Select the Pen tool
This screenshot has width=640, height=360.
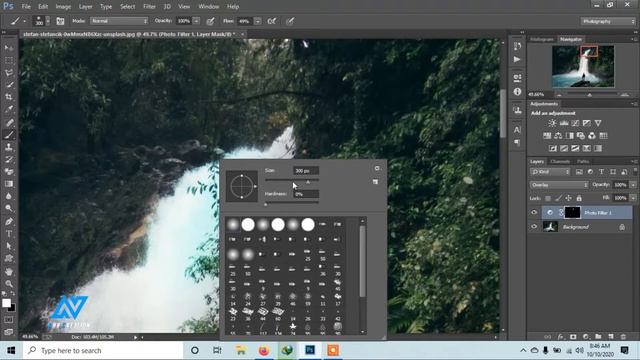click(x=9, y=222)
